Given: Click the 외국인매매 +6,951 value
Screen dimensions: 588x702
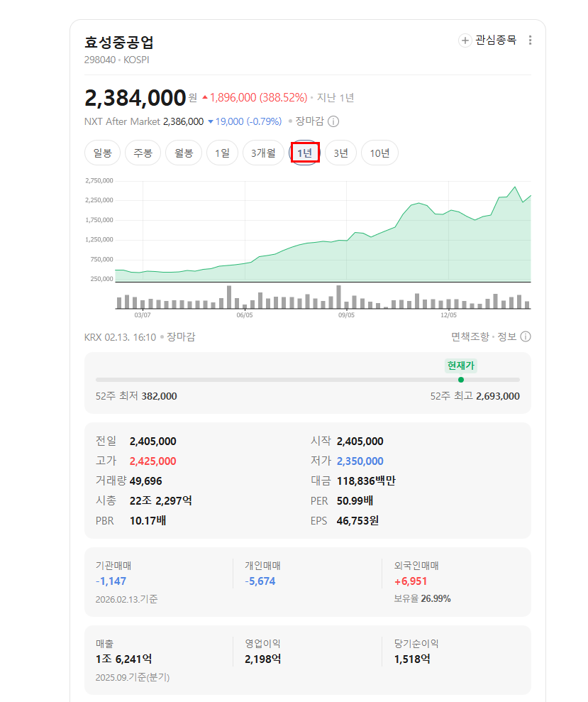Looking at the screenshot, I should (x=411, y=581).
